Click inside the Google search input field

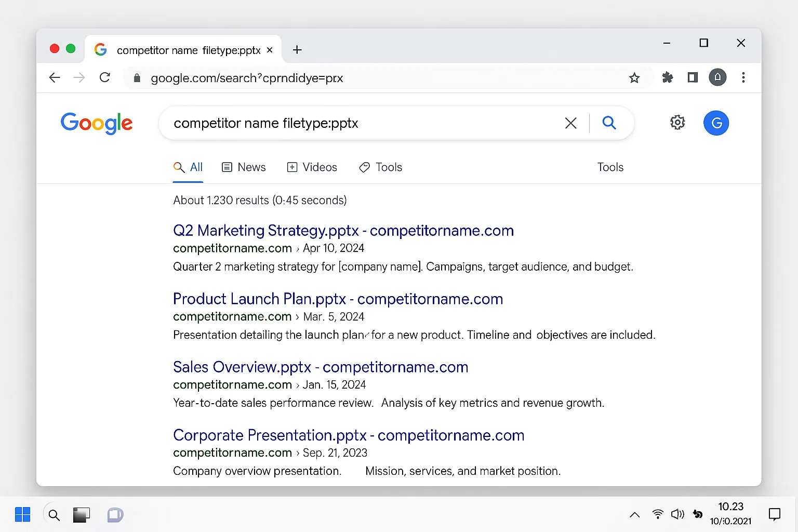pos(364,123)
